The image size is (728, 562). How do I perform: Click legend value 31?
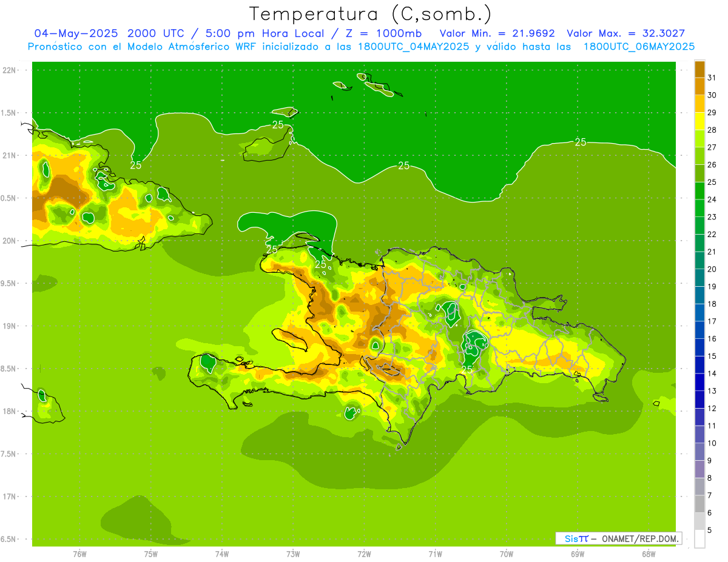tap(712, 78)
